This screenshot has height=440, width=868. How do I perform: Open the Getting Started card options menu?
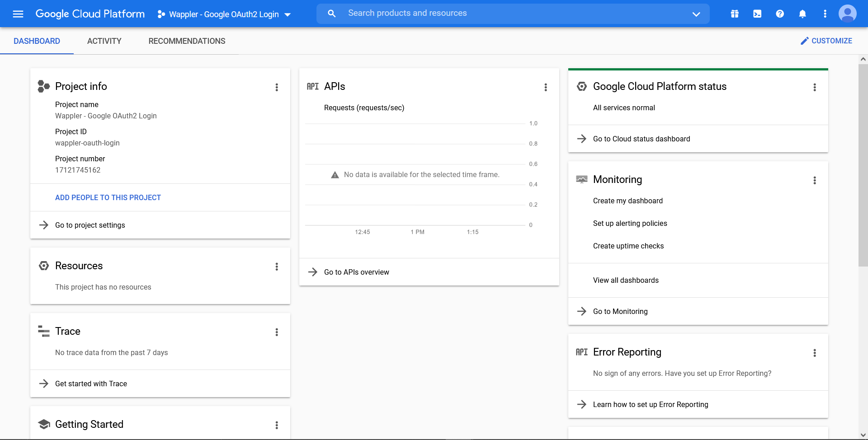(277, 425)
